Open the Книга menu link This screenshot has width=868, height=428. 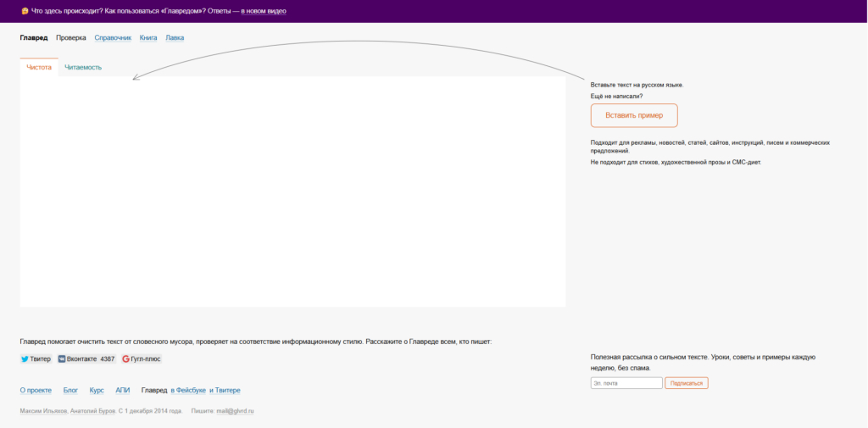(x=148, y=37)
